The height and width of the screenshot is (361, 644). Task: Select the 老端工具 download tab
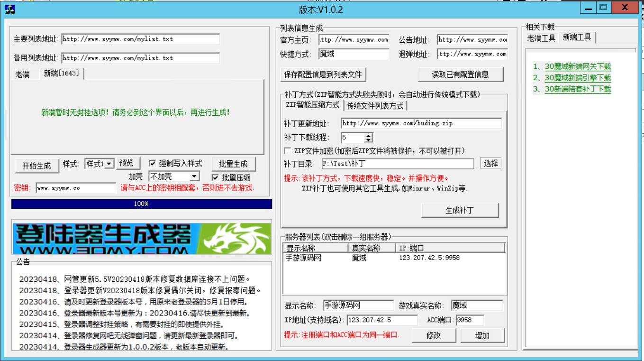[541, 38]
